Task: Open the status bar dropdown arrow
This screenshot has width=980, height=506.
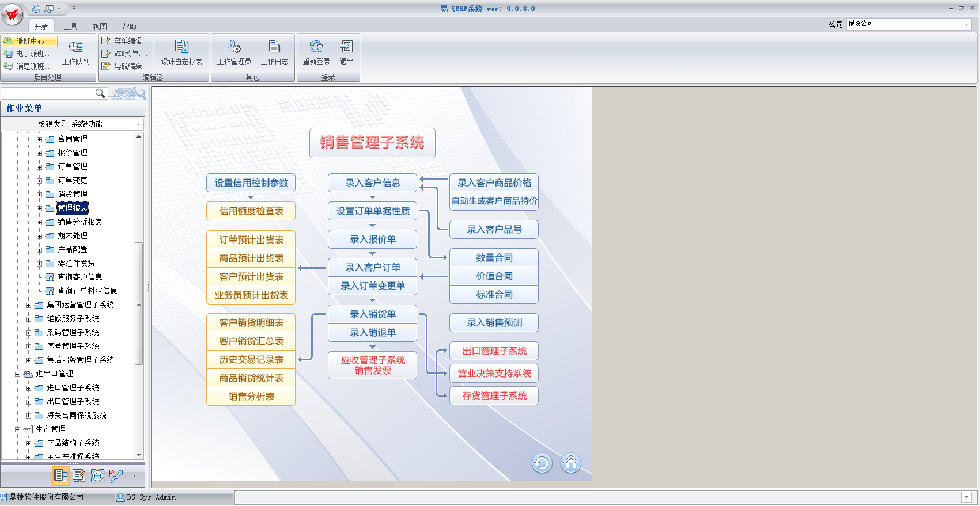Action: click(966, 497)
